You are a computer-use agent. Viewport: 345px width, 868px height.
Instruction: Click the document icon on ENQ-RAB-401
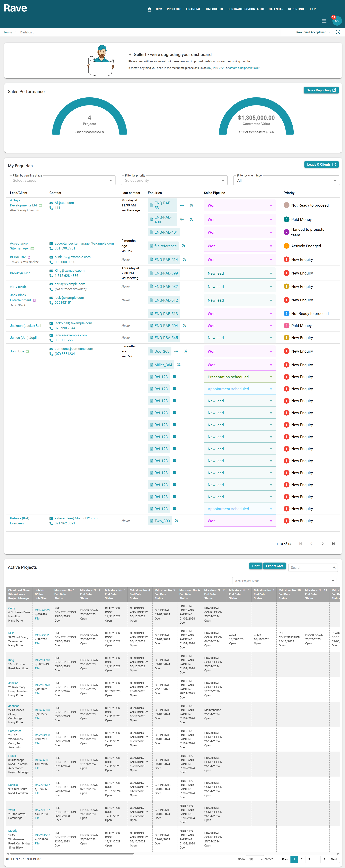[151, 232]
